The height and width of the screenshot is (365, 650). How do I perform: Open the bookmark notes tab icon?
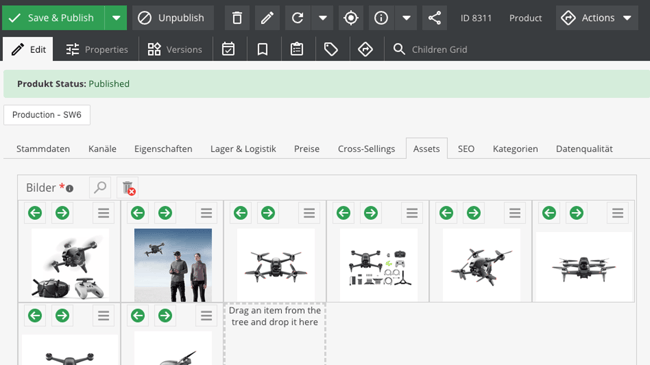click(262, 49)
